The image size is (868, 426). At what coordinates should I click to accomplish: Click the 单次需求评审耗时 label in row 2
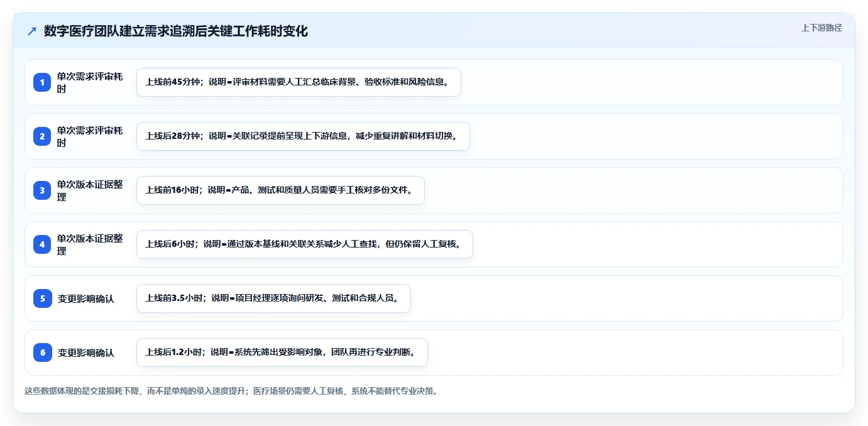pyautogui.click(x=90, y=136)
